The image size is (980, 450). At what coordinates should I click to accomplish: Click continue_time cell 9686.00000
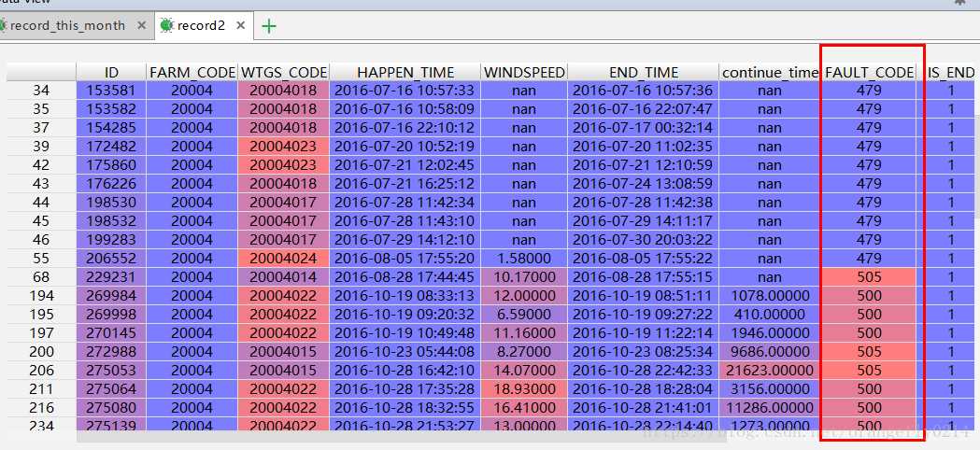point(770,351)
